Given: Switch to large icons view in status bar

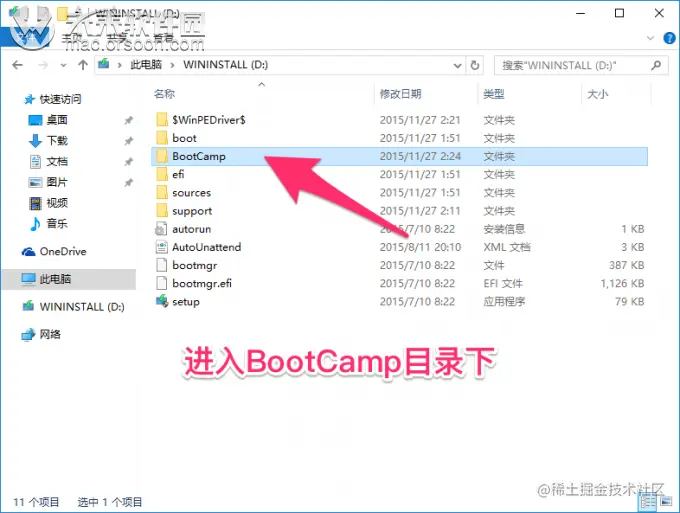Looking at the screenshot, I should point(666,502).
